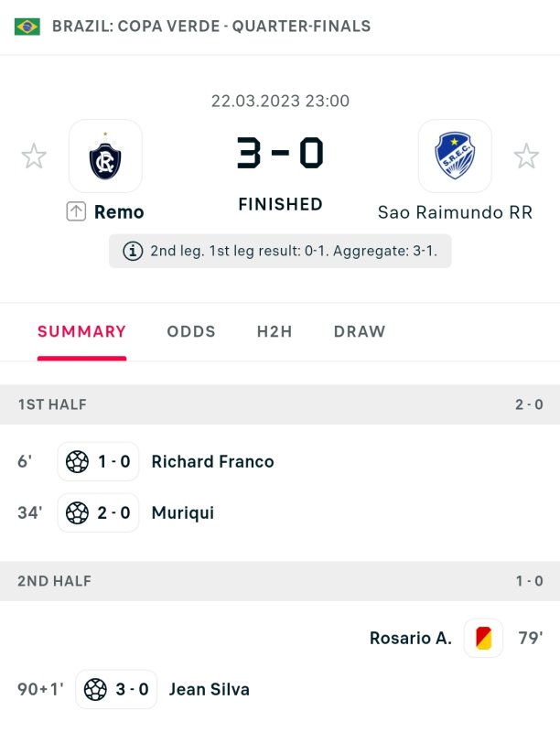The image size is (560, 732).
Task: Click the Remo team name
Action: pos(119,212)
